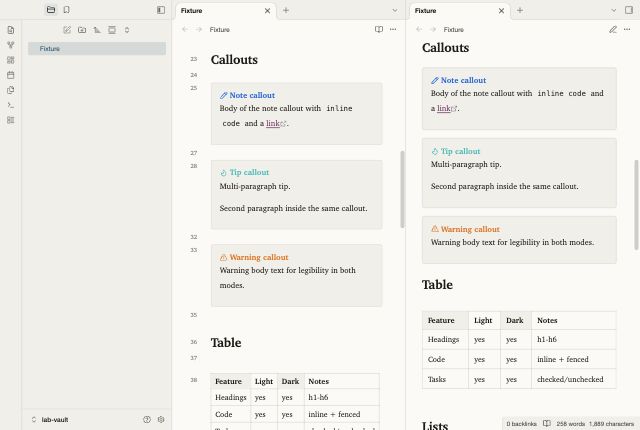Add a new tab in right pane

[520, 10]
